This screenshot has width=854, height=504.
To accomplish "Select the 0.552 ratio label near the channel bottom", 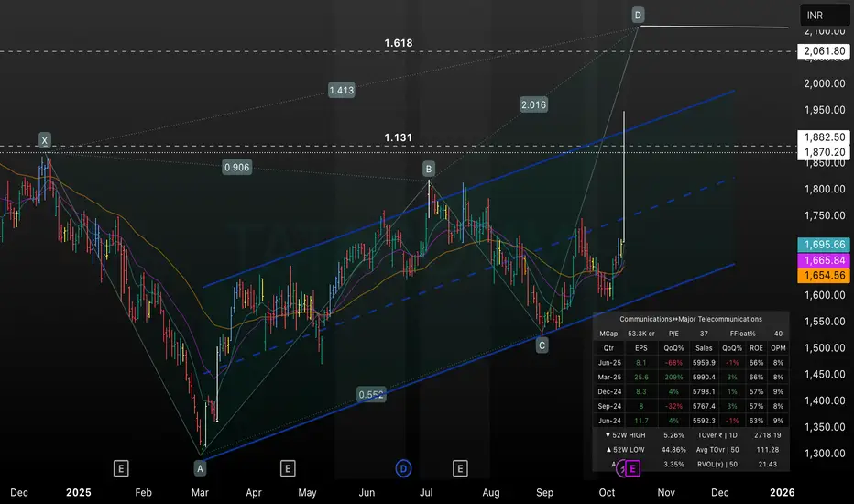I will [371, 394].
